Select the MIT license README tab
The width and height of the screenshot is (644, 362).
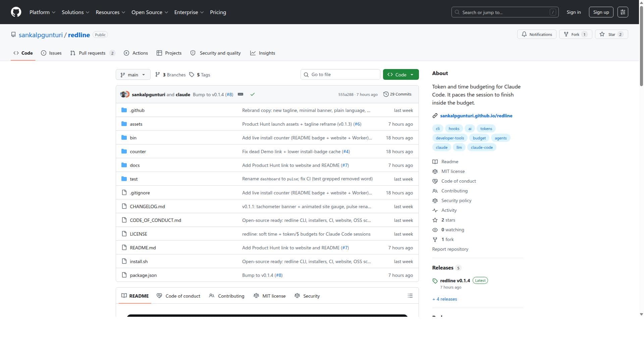pos(270,296)
